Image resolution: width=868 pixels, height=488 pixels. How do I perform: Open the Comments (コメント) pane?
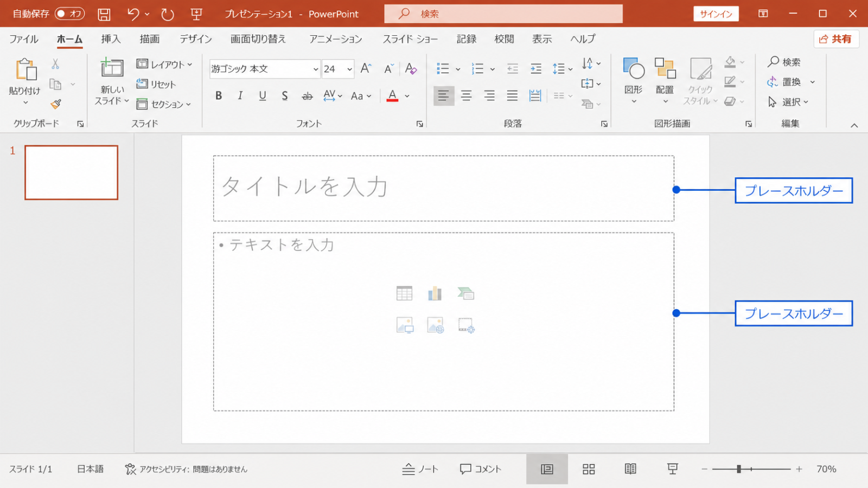coord(480,469)
